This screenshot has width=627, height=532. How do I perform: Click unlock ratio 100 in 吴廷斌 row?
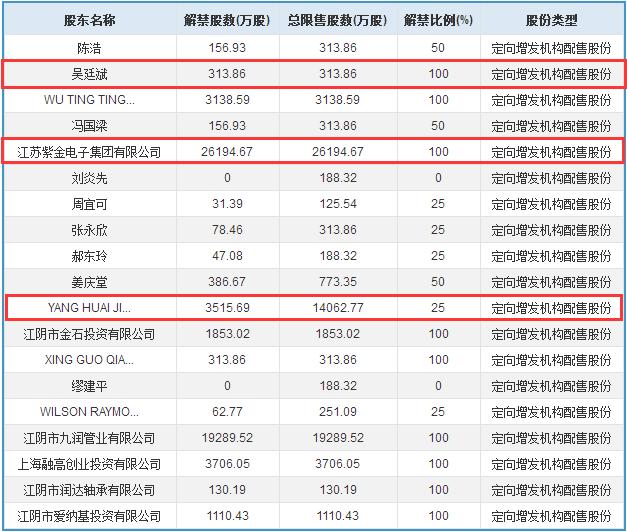coord(438,74)
